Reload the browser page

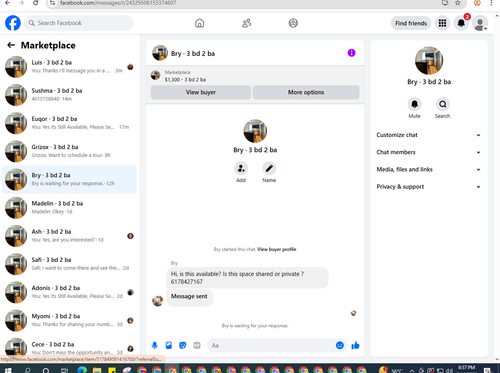tap(35, 3)
